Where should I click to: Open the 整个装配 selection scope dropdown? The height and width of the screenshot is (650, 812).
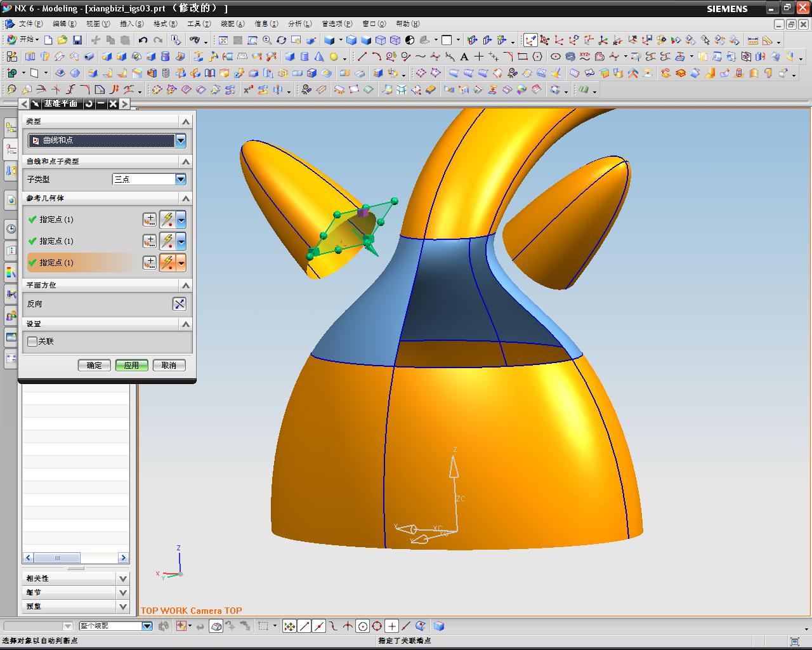click(147, 626)
